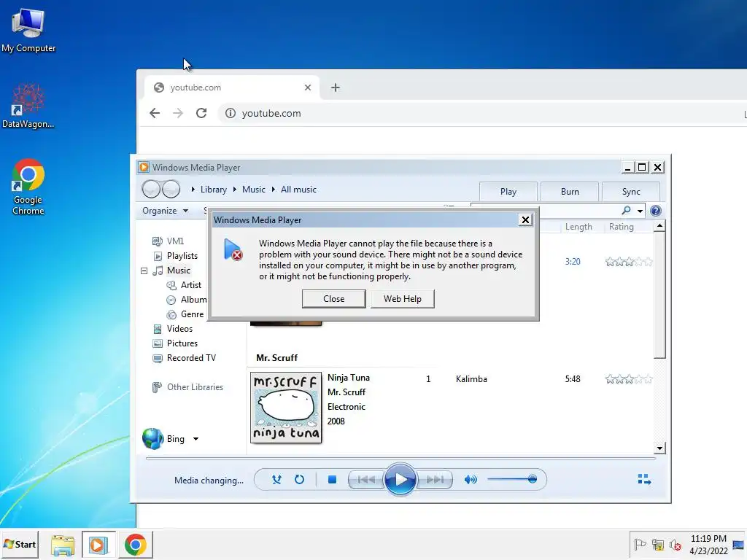This screenshot has width=747, height=560.
Task: Click the Media Player help icon
Action: coord(656,211)
